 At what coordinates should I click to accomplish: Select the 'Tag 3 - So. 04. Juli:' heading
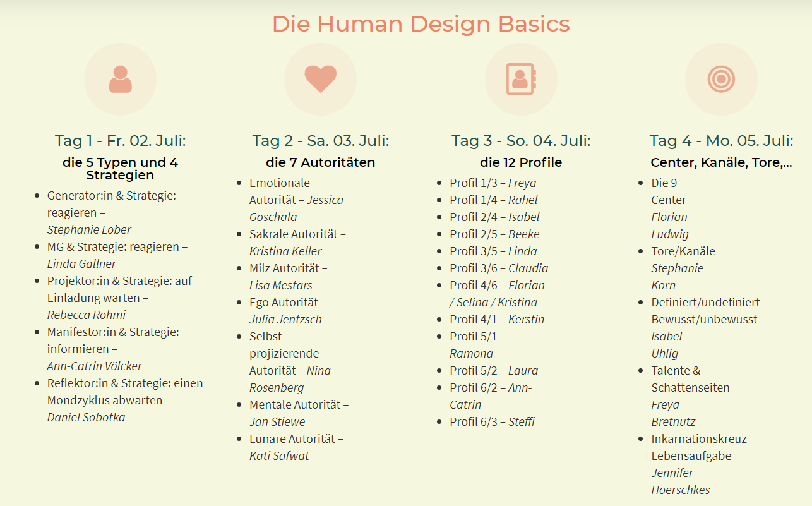point(521,140)
